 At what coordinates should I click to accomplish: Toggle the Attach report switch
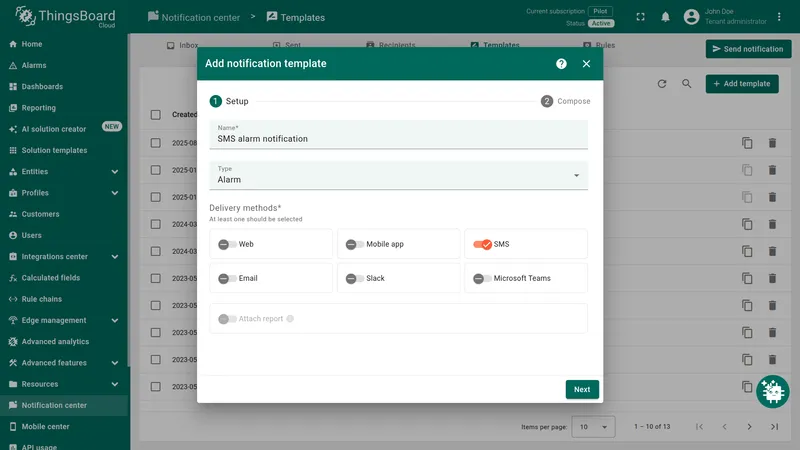point(227,319)
